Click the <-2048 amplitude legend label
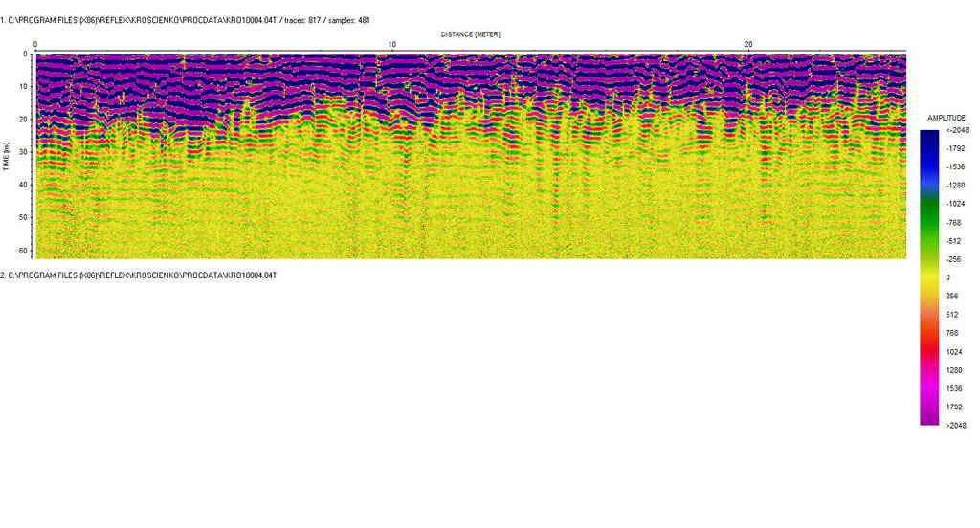Image resolution: width=980 pixels, height=528 pixels. (957, 130)
